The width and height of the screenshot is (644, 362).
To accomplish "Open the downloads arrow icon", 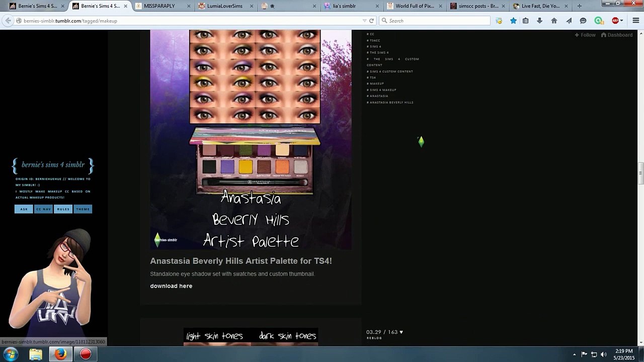I will (539, 21).
